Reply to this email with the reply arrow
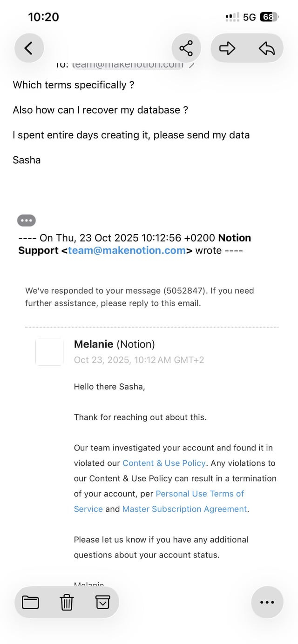This screenshot has height=644, width=298. tap(267, 47)
